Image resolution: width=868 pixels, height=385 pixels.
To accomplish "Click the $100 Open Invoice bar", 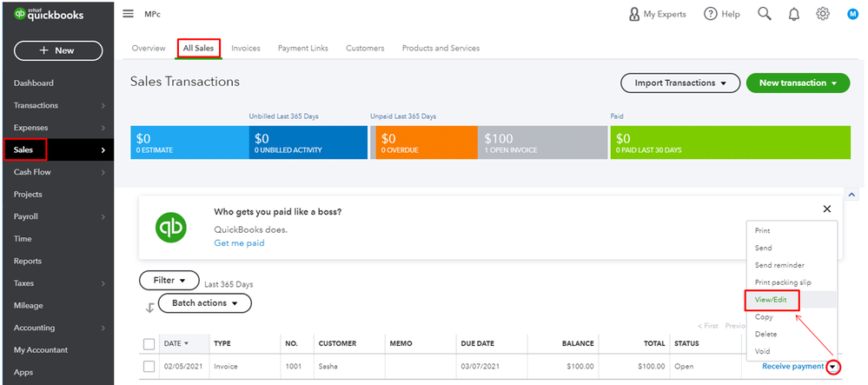I will click(x=542, y=143).
